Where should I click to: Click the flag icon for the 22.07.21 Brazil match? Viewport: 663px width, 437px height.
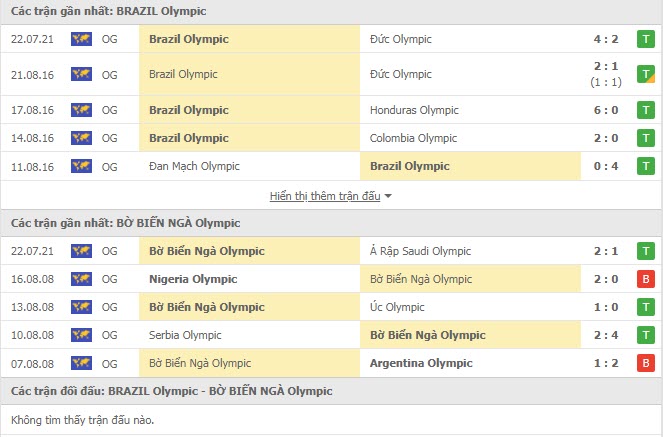(81, 40)
